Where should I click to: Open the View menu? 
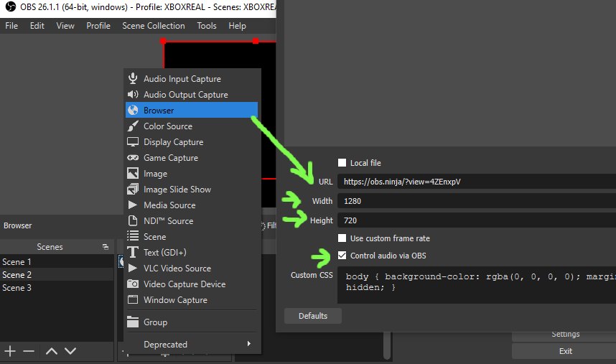click(65, 26)
